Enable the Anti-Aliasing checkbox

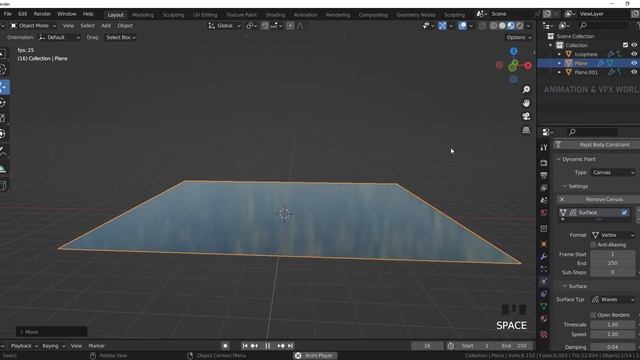[x=593, y=244]
